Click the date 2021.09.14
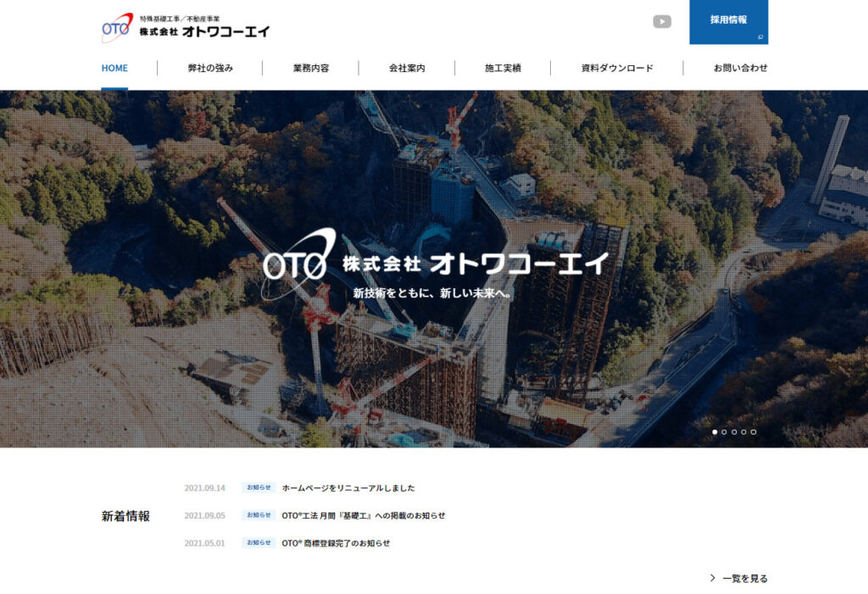Viewport: 868px width, 594px height. 205,488
